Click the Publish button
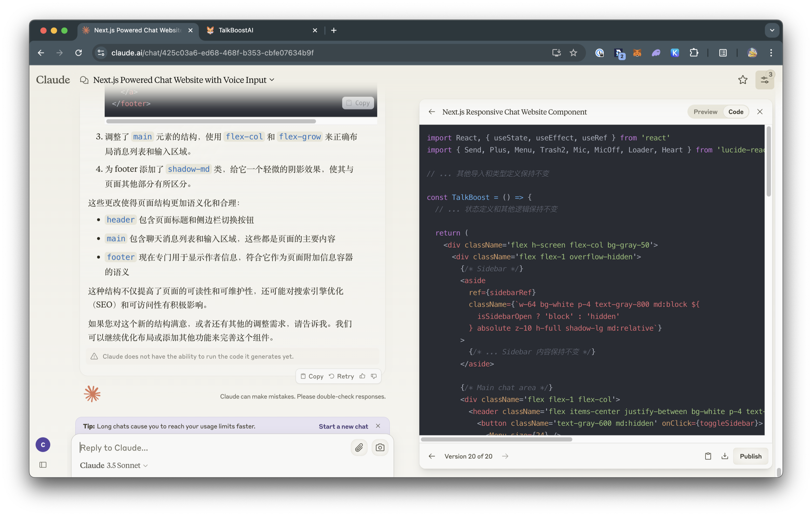The width and height of the screenshot is (812, 516). coord(750,456)
